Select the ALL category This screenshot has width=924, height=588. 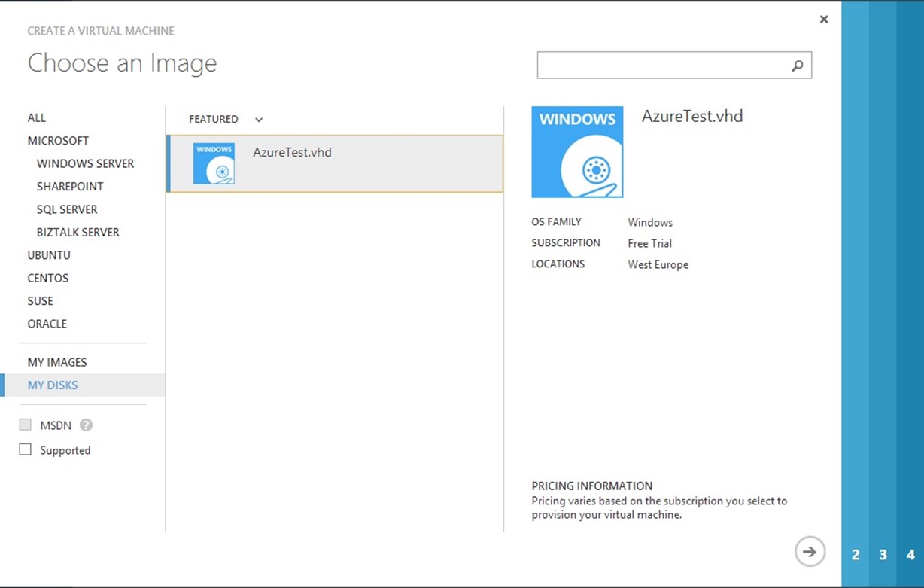pyautogui.click(x=37, y=117)
